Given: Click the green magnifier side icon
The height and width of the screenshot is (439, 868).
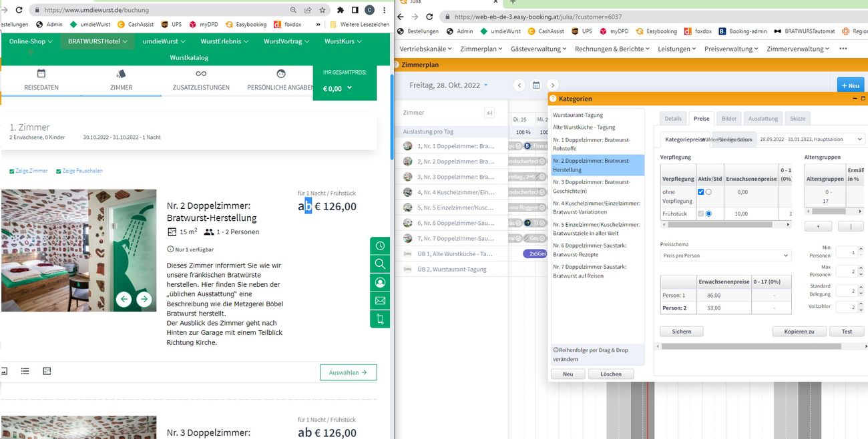Looking at the screenshot, I should click(380, 264).
